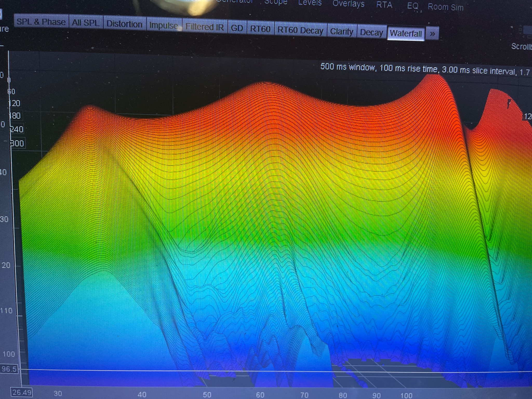Image resolution: width=532 pixels, height=399 pixels.
Task: Click the 120 ms time axis label
Action: [x=15, y=103]
